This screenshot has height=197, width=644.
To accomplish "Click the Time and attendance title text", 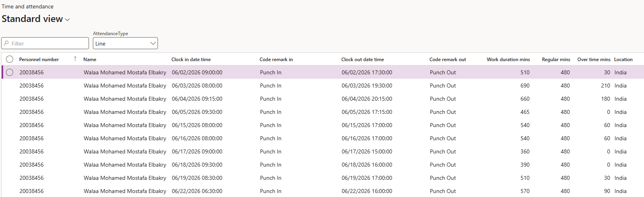I will point(28,6).
